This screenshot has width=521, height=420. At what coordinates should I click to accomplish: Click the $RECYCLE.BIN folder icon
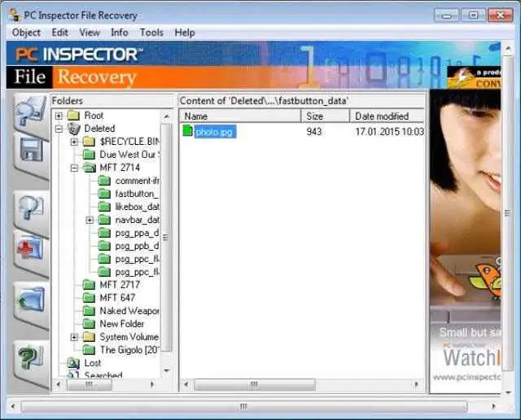pos(89,142)
